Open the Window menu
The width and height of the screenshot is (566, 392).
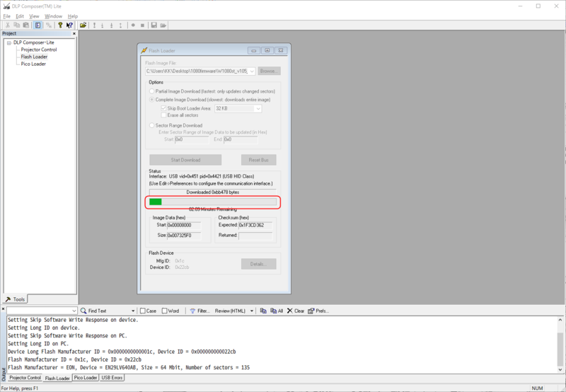(x=54, y=16)
